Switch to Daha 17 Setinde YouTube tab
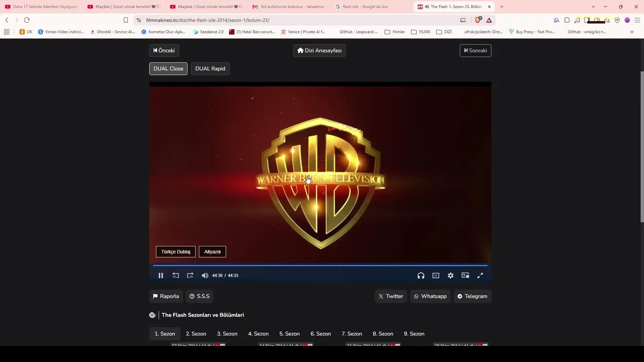 pos(41,7)
